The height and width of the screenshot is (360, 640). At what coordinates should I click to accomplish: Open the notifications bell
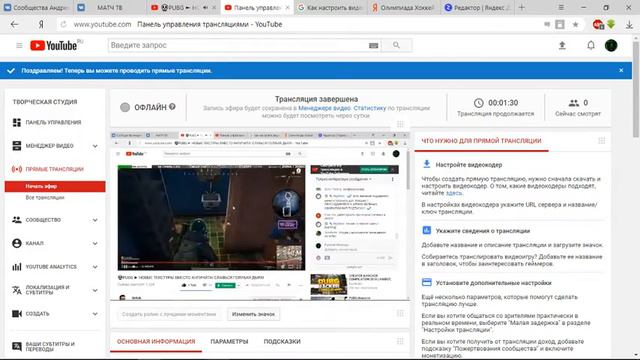(591, 45)
